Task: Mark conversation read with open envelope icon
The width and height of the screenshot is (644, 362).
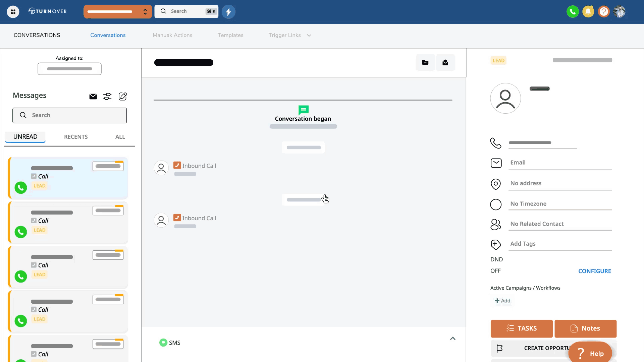Action: (x=445, y=62)
